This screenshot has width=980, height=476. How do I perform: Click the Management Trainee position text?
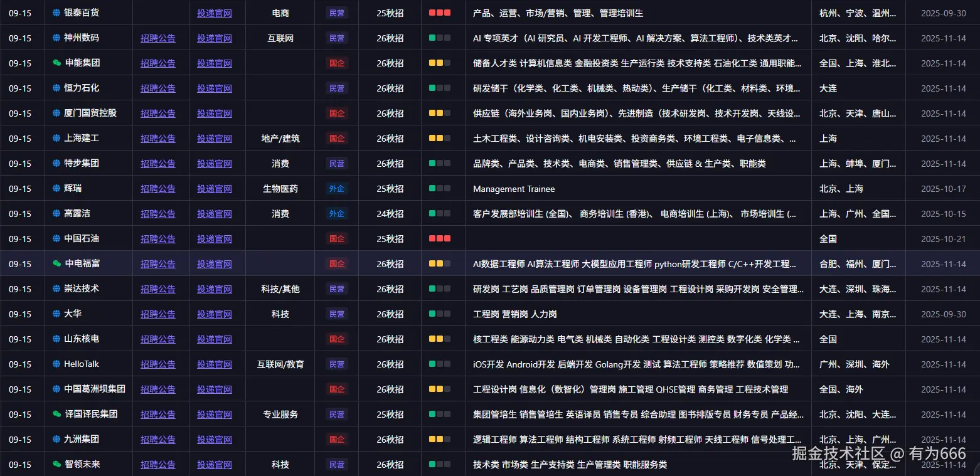[x=514, y=189]
